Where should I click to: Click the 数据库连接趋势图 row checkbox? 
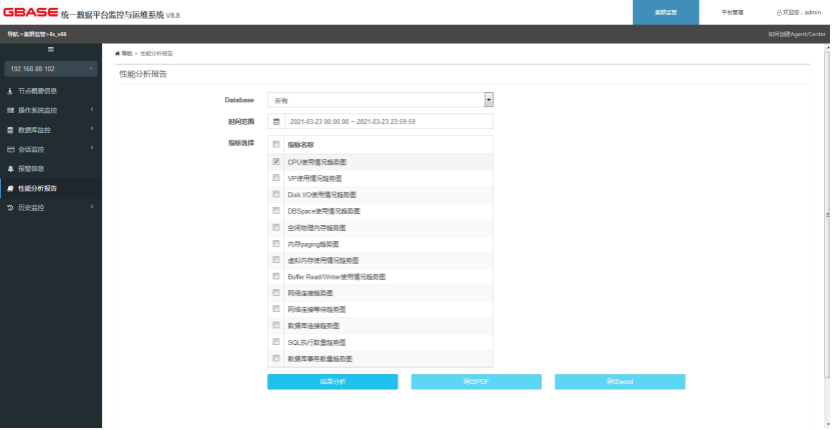pyautogui.click(x=276, y=325)
